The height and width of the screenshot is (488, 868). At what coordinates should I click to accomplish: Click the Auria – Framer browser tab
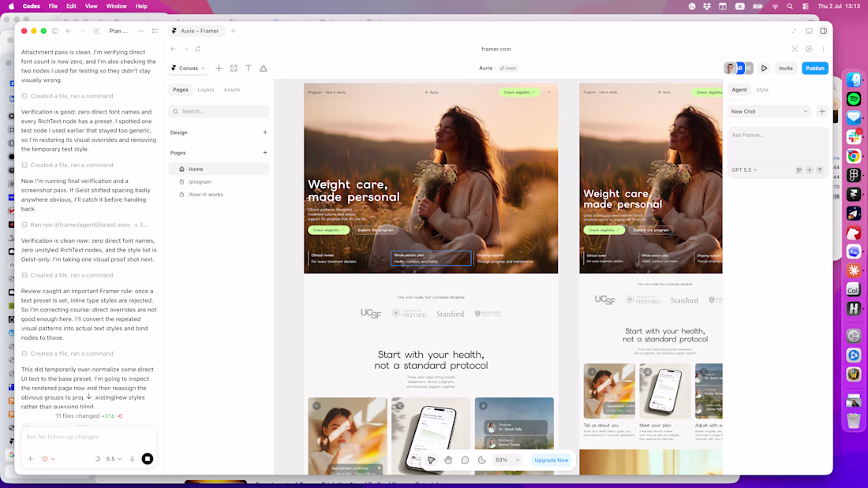tap(196, 31)
